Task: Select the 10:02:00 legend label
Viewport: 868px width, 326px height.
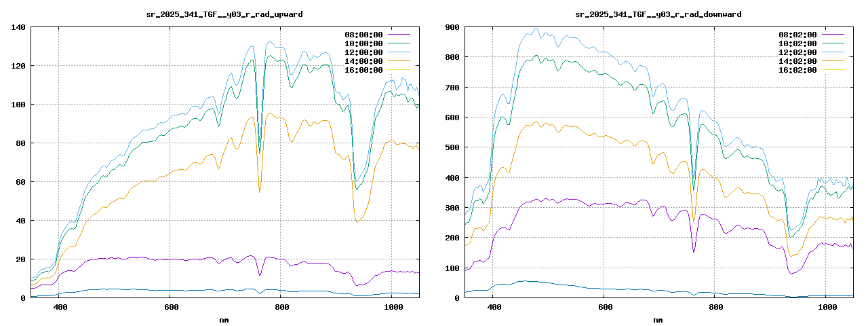Action: tap(797, 43)
